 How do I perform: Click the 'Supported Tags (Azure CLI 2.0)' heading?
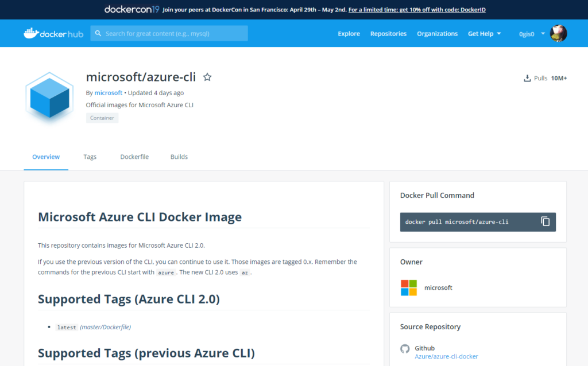pyautogui.click(x=129, y=299)
